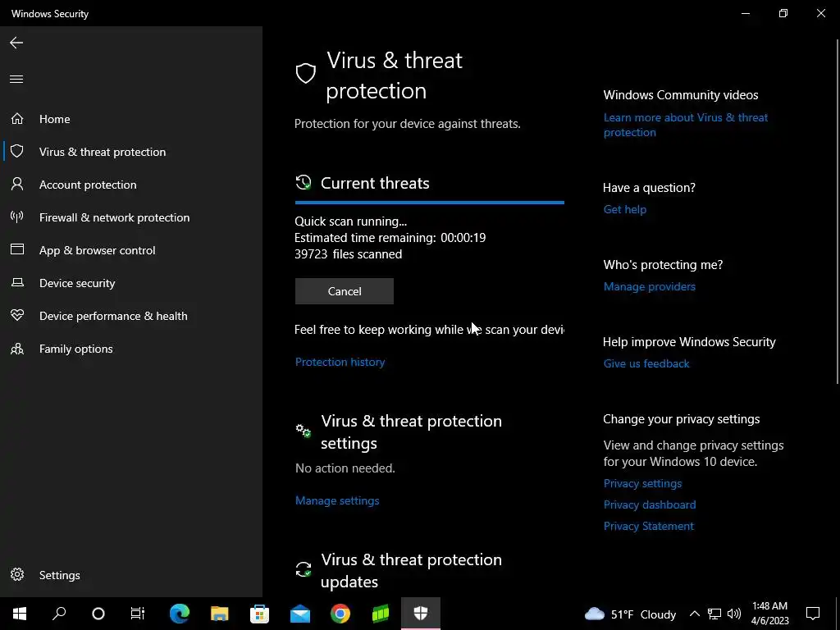Click the "Quick scan running..." text

[351, 221]
